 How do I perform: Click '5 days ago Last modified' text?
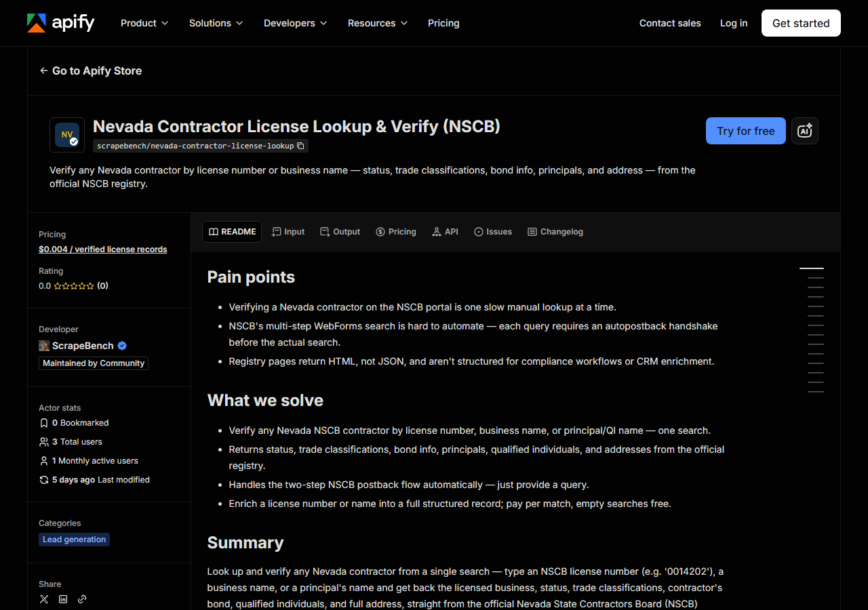(101, 480)
